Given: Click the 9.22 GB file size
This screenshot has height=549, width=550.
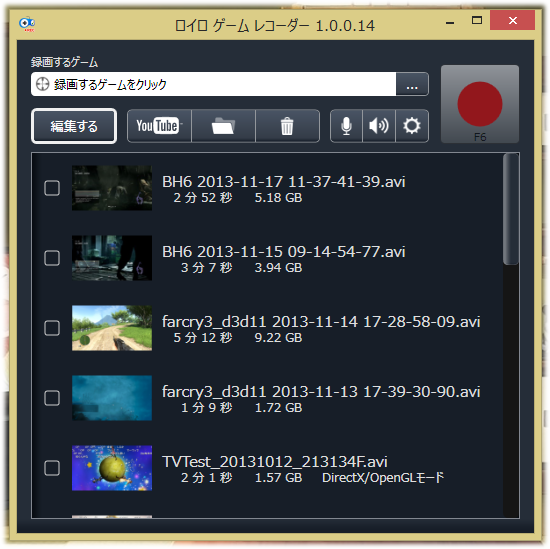Looking at the screenshot, I should pyautogui.click(x=278, y=337).
